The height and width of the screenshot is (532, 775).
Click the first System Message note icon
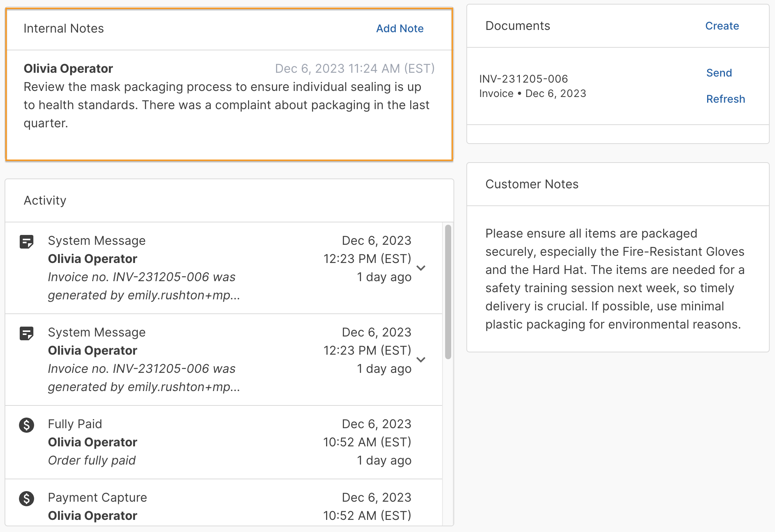[27, 242]
